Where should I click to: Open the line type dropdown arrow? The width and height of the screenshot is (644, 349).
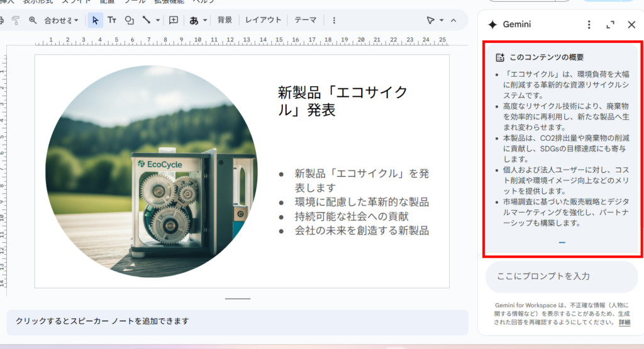[x=158, y=20]
